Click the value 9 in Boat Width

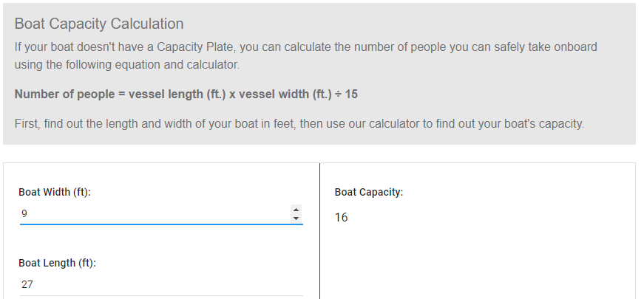click(24, 213)
